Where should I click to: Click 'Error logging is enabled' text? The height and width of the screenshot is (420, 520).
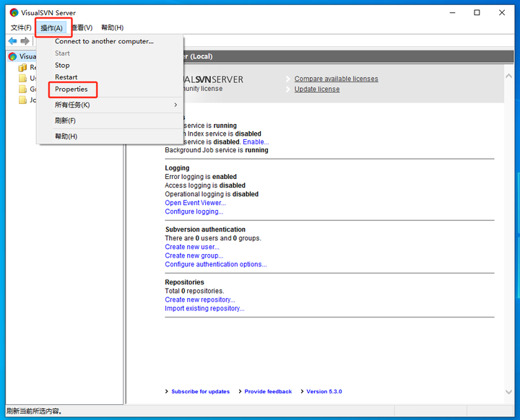tap(201, 177)
